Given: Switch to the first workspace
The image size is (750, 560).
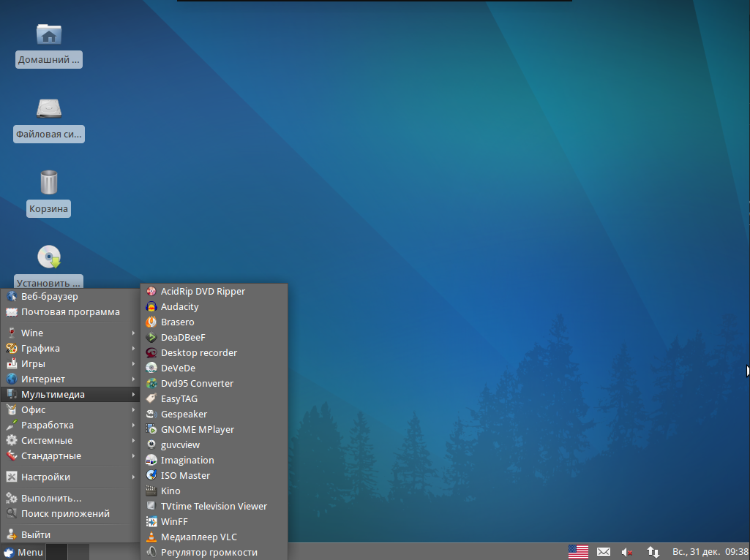Looking at the screenshot, I should click(x=56, y=552).
